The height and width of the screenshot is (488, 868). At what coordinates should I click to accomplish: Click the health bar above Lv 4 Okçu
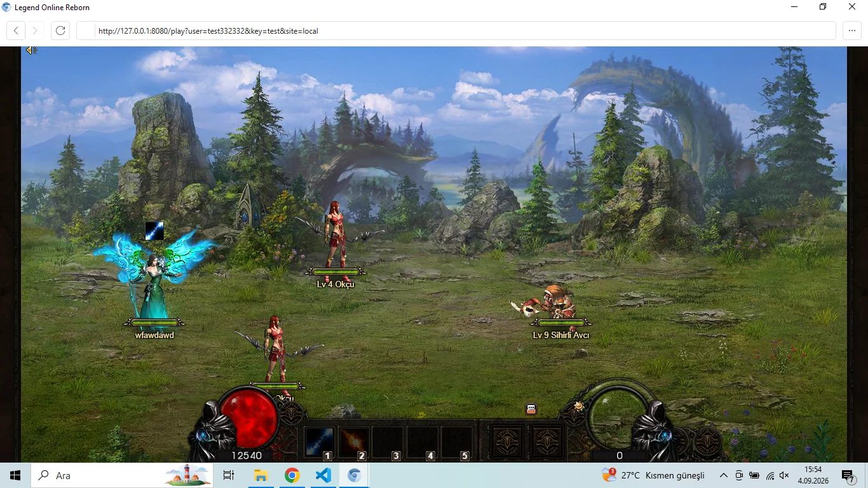tap(336, 272)
